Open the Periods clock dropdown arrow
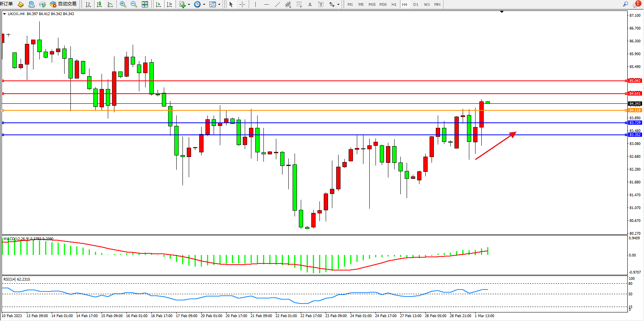644x321 pixels. [x=204, y=5]
